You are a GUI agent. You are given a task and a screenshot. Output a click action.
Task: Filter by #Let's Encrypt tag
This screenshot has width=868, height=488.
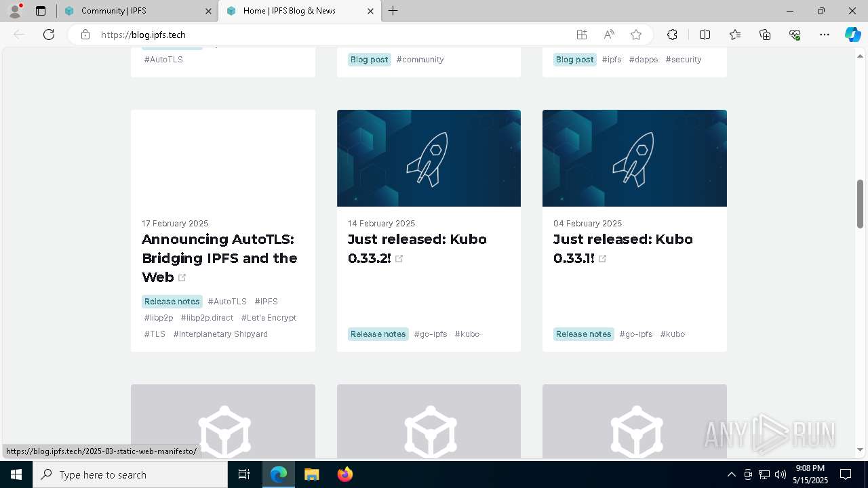coord(269,318)
